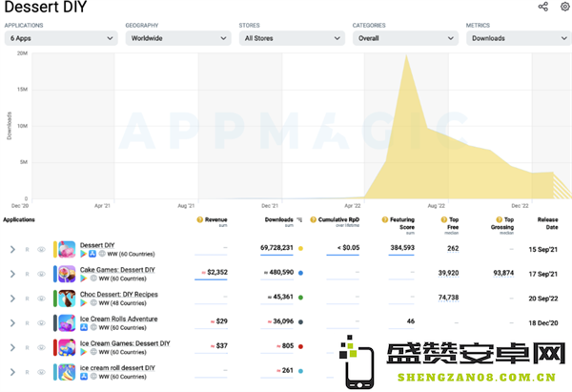This screenshot has width=572, height=392.
Task: Click the green color dot for Choc Dessert
Action: click(x=300, y=298)
